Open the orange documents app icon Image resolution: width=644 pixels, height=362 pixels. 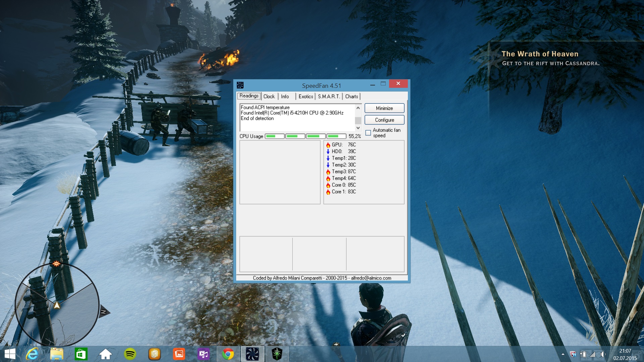[154, 354]
